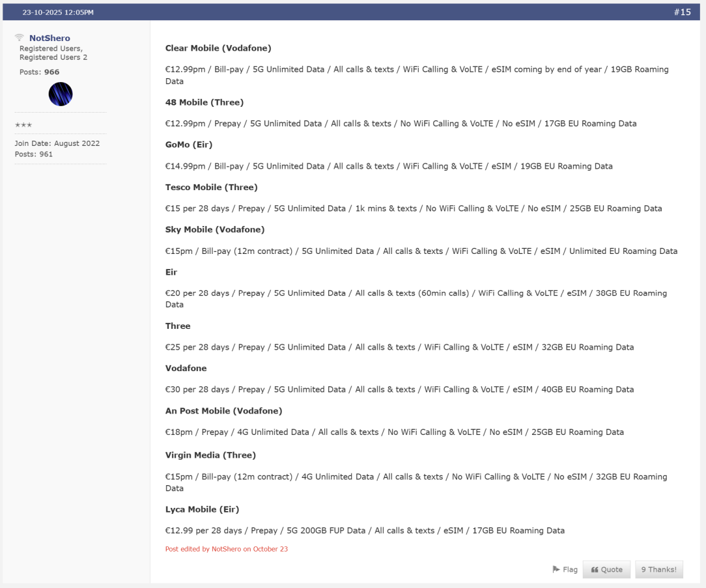Click the 'An Post Mobile (Vodafone)' heading
This screenshot has height=588, width=706.
[x=224, y=411]
